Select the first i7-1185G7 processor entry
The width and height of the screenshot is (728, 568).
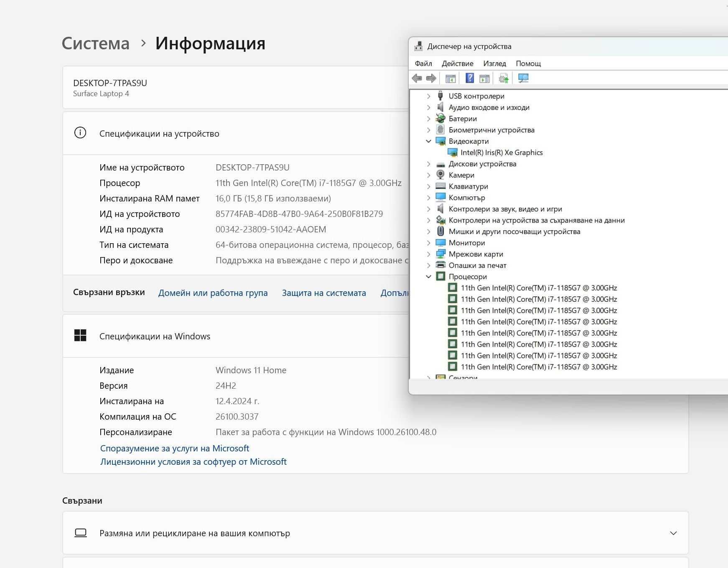pos(539,288)
